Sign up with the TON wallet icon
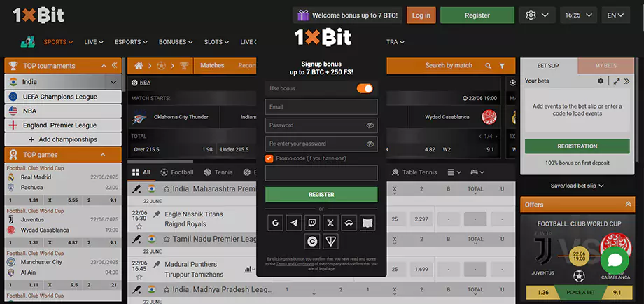This screenshot has height=304, width=644. tap(330, 242)
